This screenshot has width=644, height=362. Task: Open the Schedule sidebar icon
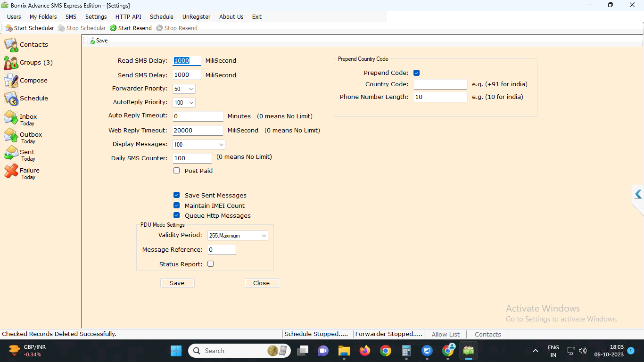click(x=11, y=99)
